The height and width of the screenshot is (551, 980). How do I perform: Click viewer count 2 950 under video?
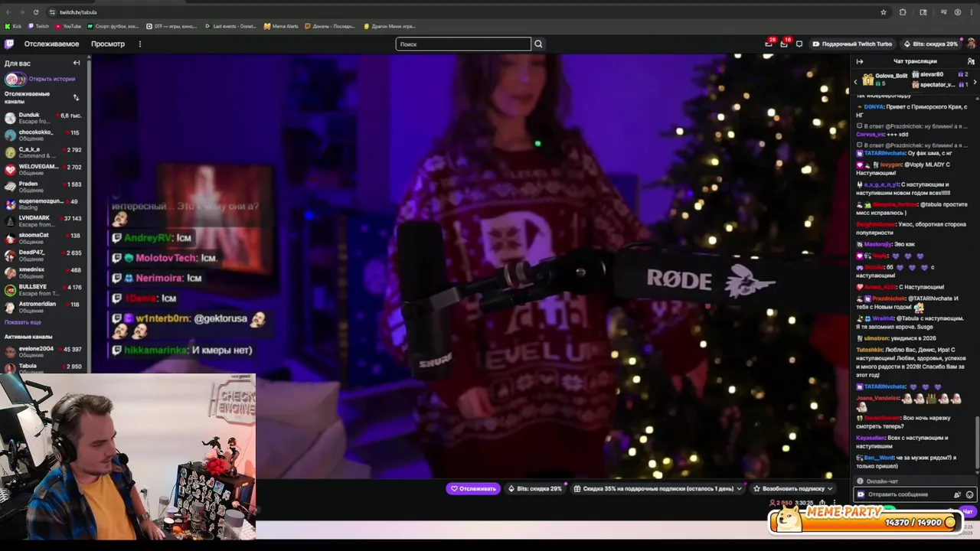[x=781, y=503]
